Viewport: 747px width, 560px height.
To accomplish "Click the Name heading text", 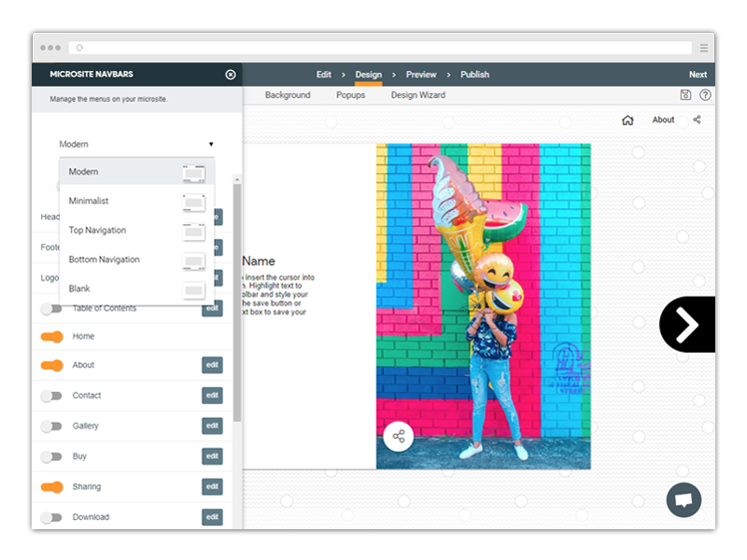I will (259, 261).
